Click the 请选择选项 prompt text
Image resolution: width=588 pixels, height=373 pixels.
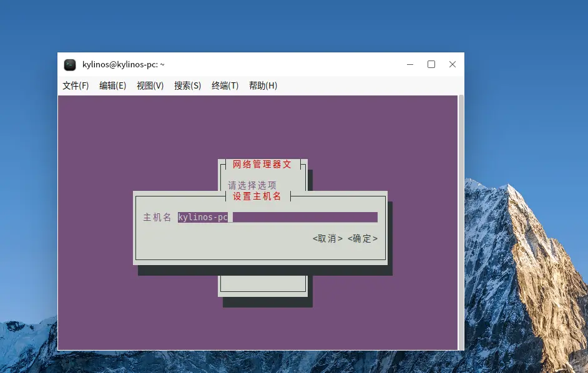[x=252, y=185]
